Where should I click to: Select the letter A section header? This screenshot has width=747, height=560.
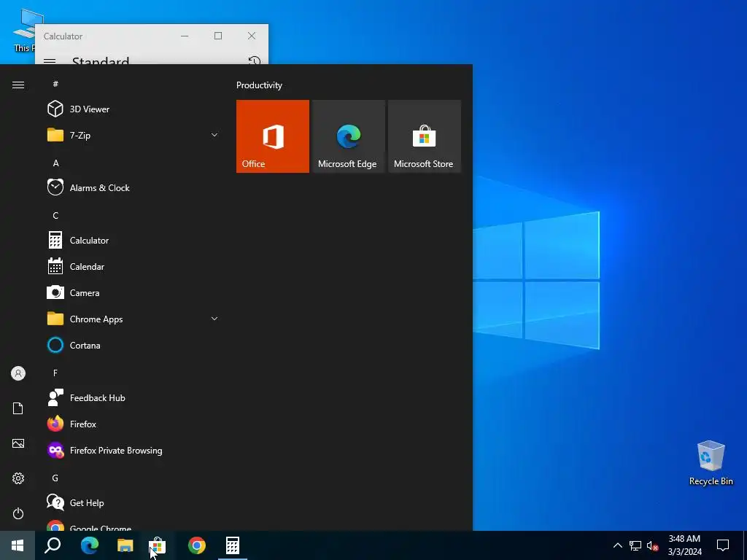55,163
